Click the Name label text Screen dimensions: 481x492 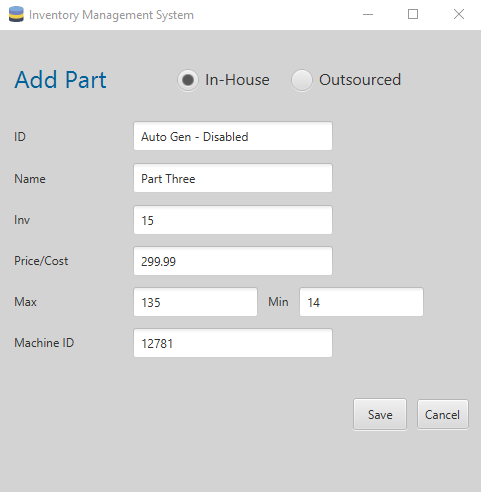click(30, 179)
